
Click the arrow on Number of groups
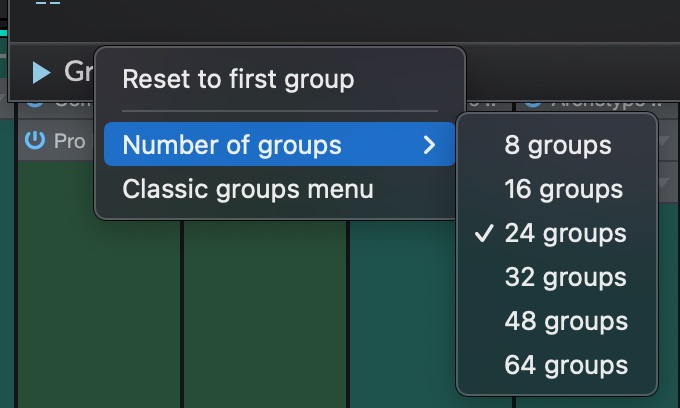(429, 145)
